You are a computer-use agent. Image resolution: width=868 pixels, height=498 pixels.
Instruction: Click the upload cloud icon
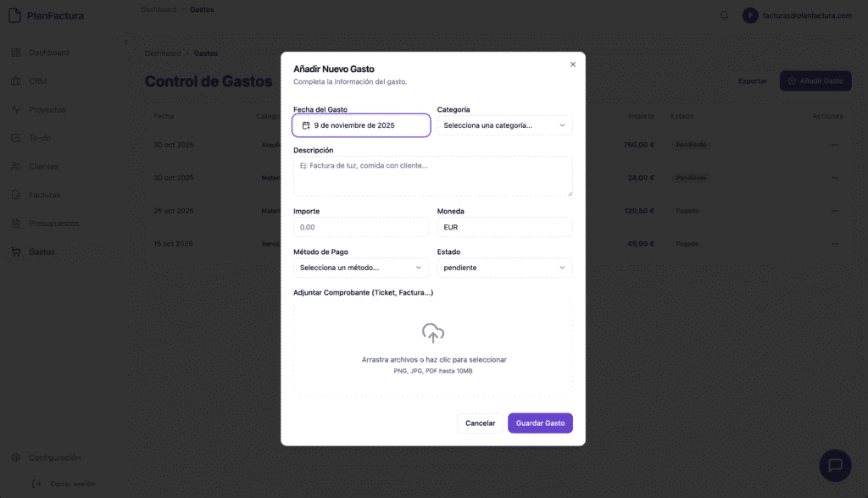tap(433, 333)
